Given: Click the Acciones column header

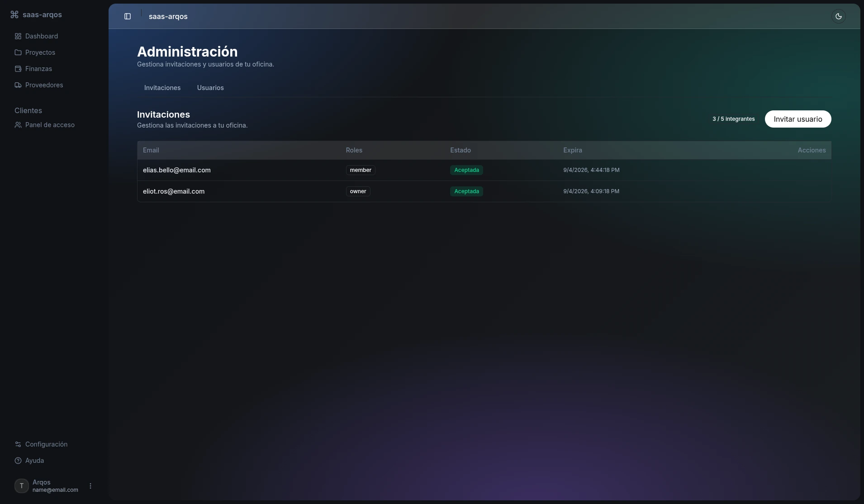Looking at the screenshot, I should coord(812,150).
